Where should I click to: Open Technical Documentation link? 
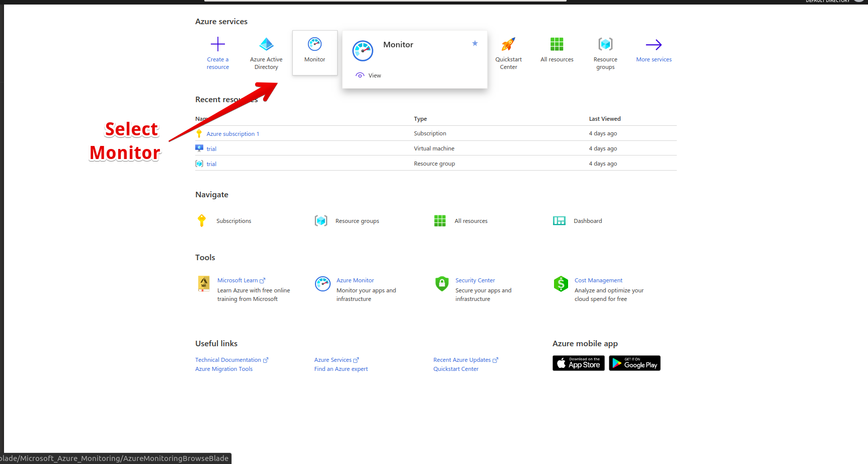coord(231,360)
